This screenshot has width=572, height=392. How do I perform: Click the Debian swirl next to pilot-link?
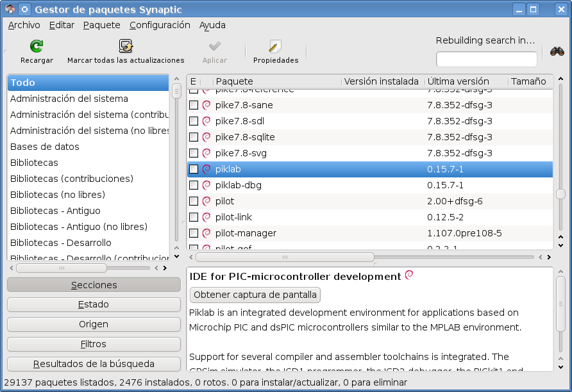click(x=205, y=216)
